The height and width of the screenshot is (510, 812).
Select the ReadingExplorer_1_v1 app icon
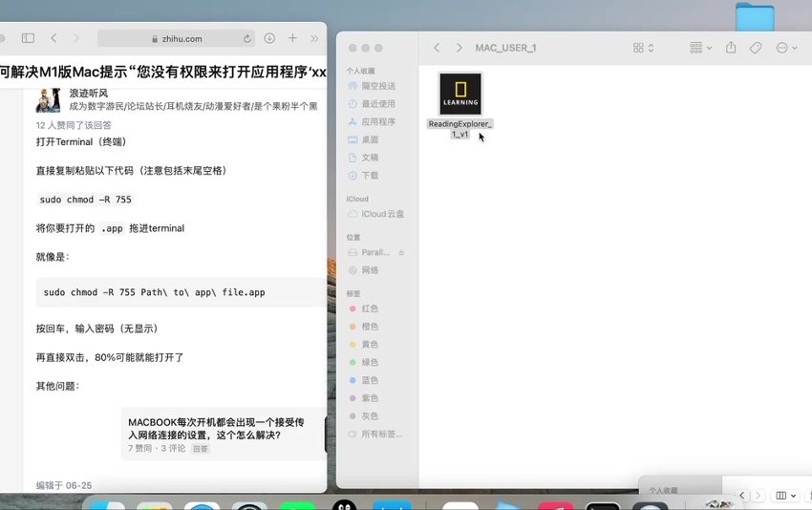(460, 94)
